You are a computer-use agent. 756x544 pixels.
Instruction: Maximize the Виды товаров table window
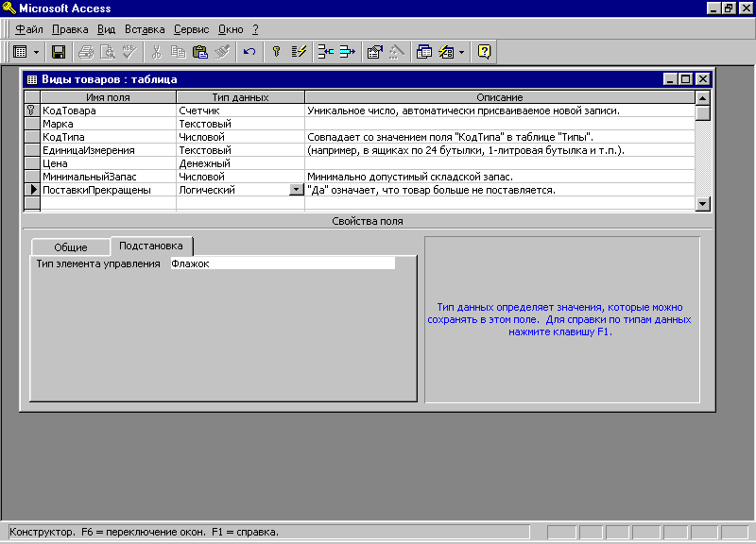click(685, 79)
